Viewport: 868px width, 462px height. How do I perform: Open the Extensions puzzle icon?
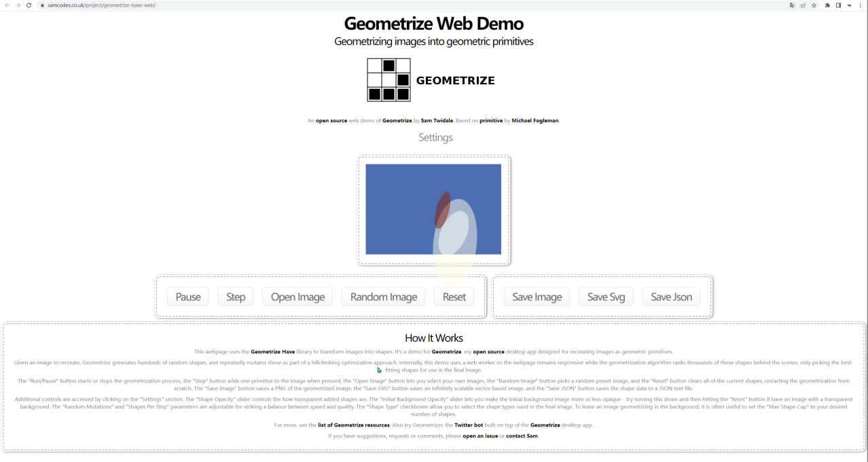click(829, 5)
